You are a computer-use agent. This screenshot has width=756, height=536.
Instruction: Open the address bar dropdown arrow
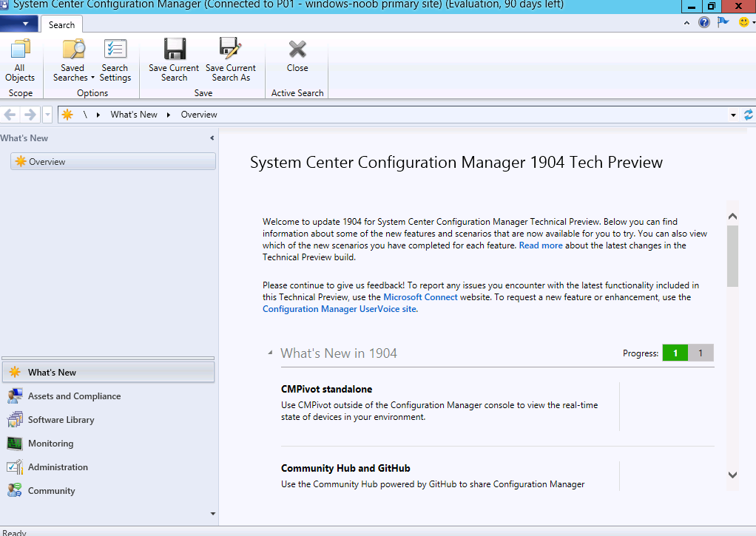tap(733, 115)
